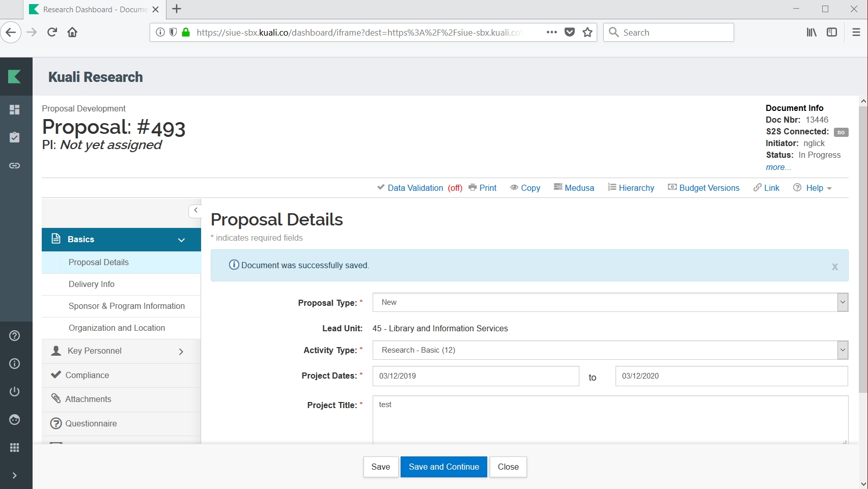
Task: Bookmark this page with the star icon
Action: coord(587,33)
